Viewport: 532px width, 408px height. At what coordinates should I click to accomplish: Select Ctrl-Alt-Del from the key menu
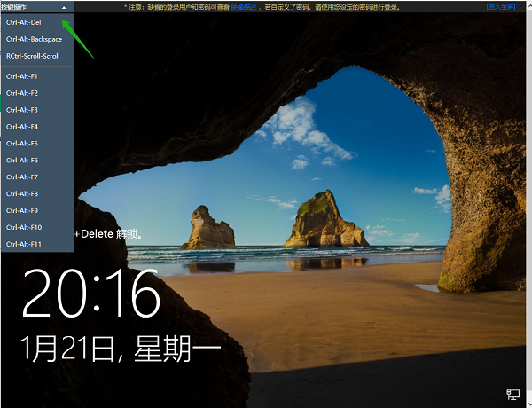(x=23, y=21)
